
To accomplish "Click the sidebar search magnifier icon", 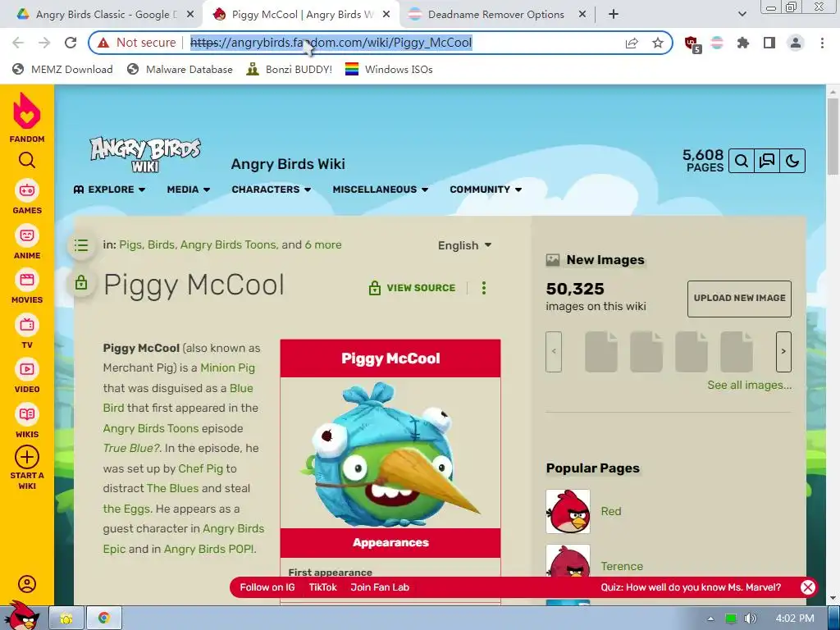I will click(x=27, y=160).
